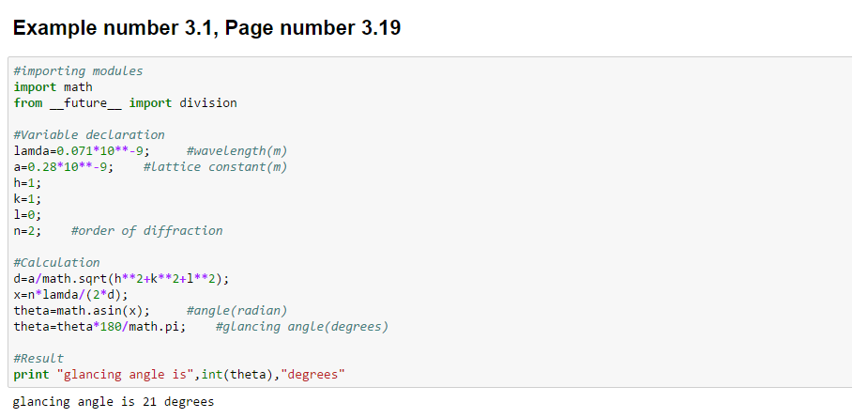The image size is (868, 418).
Task: Click the "#lattice constant(m)" comment
Action: tap(215, 166)
